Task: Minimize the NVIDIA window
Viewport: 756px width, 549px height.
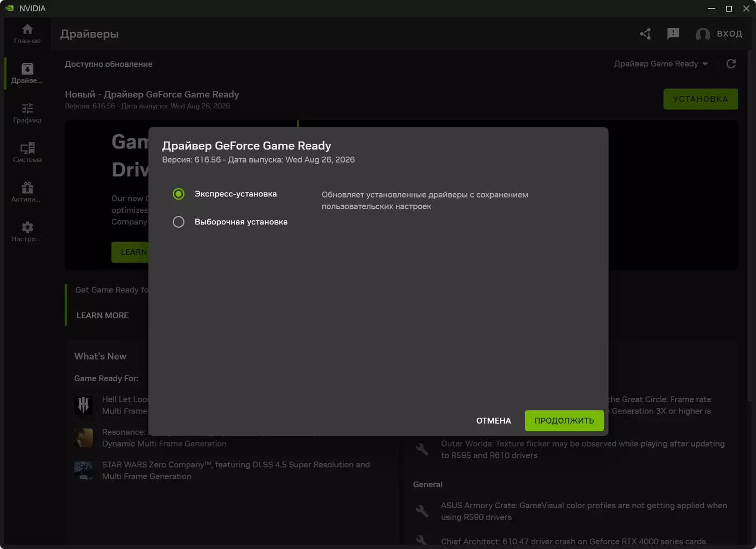Action: (x=711, y=8)
